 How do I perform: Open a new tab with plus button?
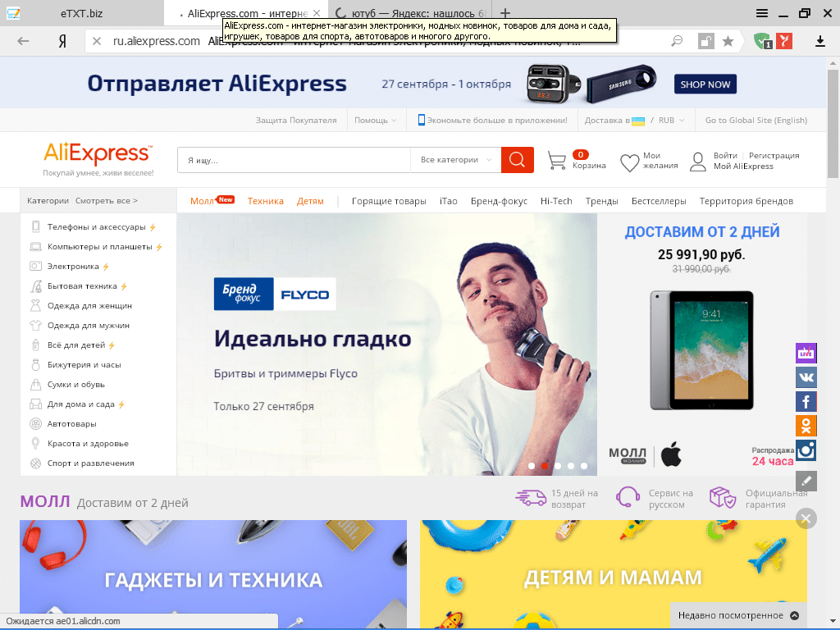point(504,13)
